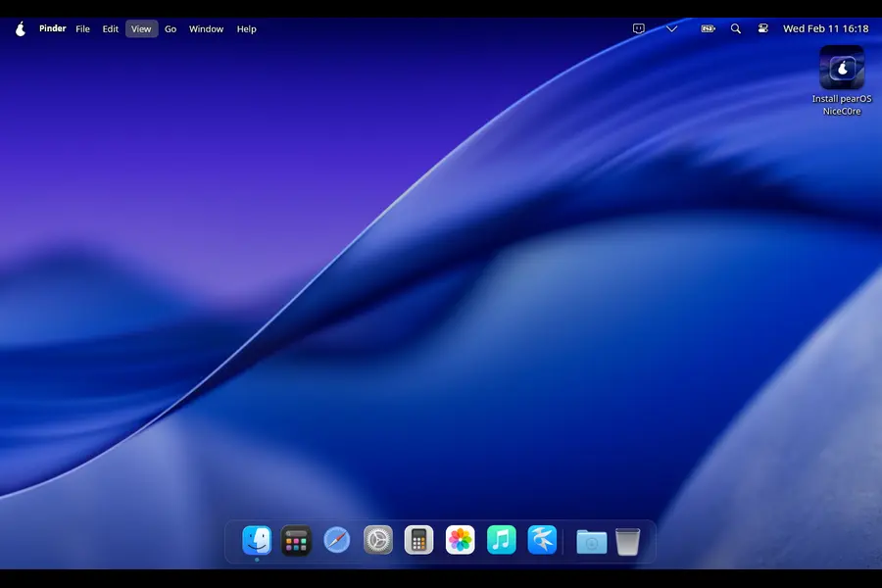The height and width of the screenshot is (588, 882).
Task: Open the blue bird app in dock
Action: point(542,540)
